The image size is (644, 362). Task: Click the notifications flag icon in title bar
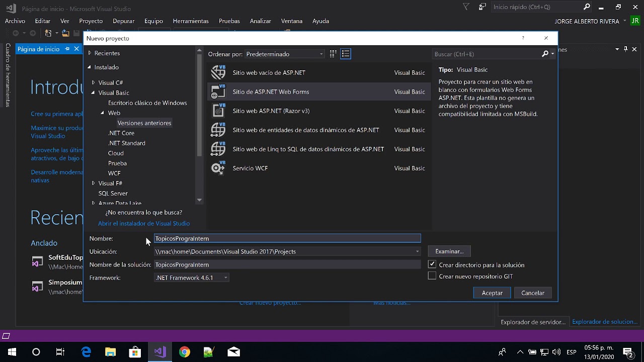[466, 7]
